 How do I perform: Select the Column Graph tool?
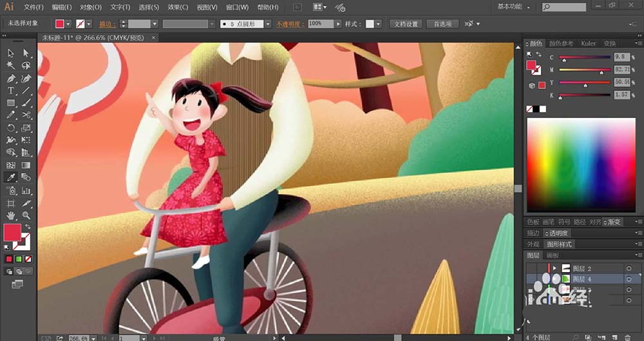click(26, 190)
